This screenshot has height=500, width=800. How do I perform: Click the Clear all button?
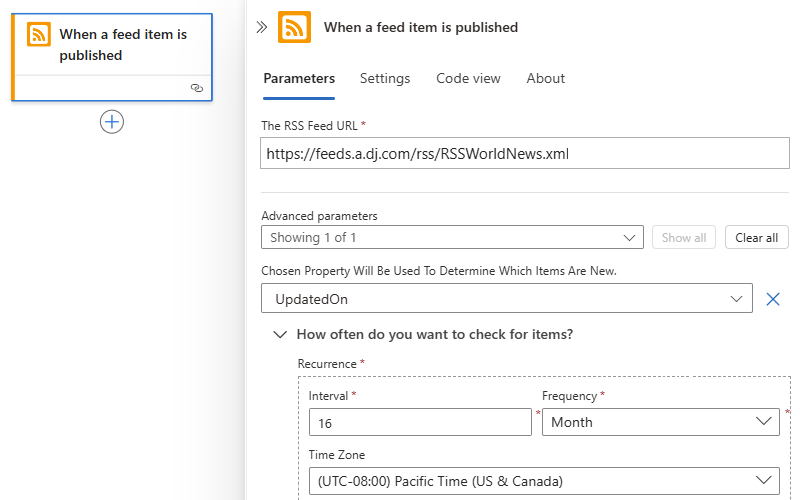click(x=757, y=237)
